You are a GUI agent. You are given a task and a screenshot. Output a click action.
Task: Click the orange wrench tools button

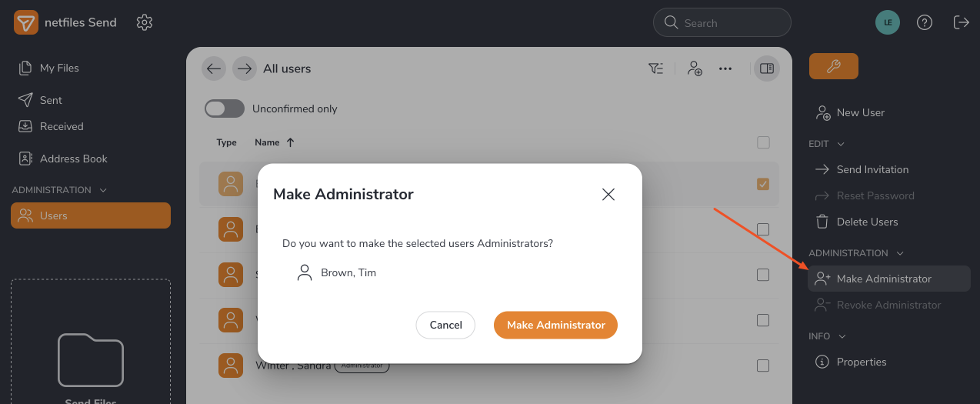click(833, 66)
